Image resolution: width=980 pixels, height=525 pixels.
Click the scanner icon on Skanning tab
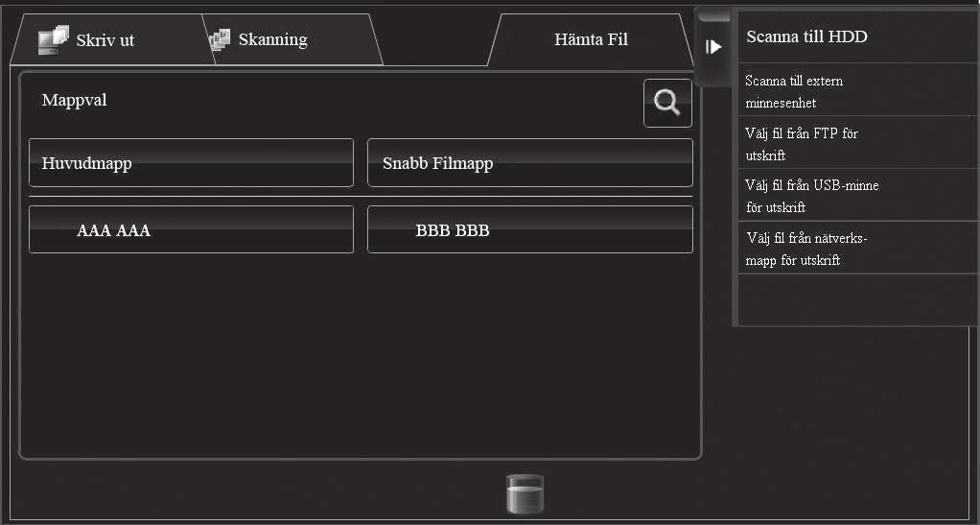[x=220, y=39]
